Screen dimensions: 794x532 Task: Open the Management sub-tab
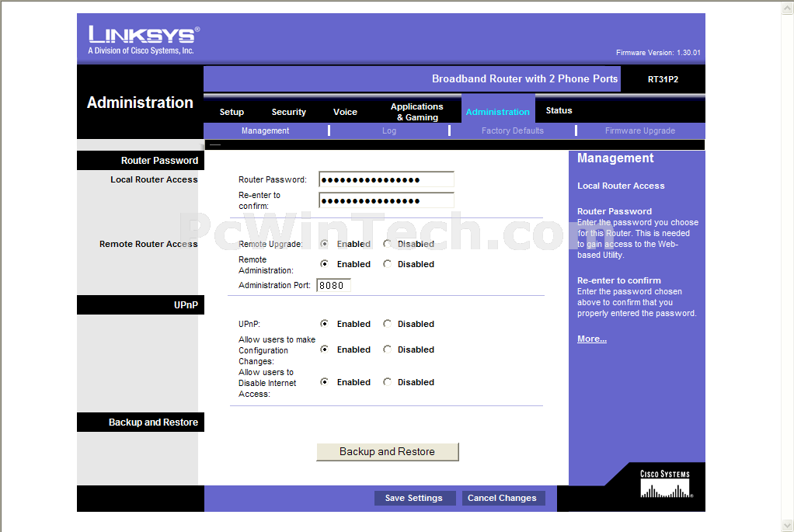coord(266,130)
